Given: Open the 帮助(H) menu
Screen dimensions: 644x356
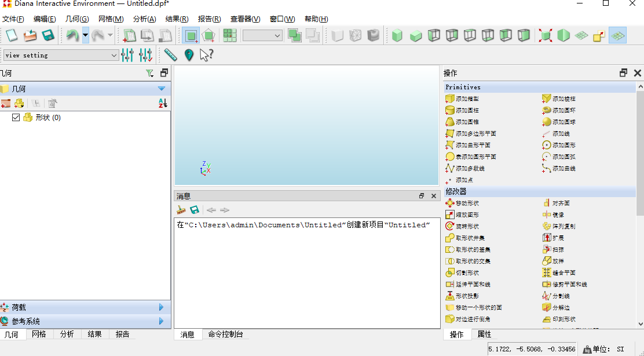Looking at the screenshot, I should pos(316,19).
